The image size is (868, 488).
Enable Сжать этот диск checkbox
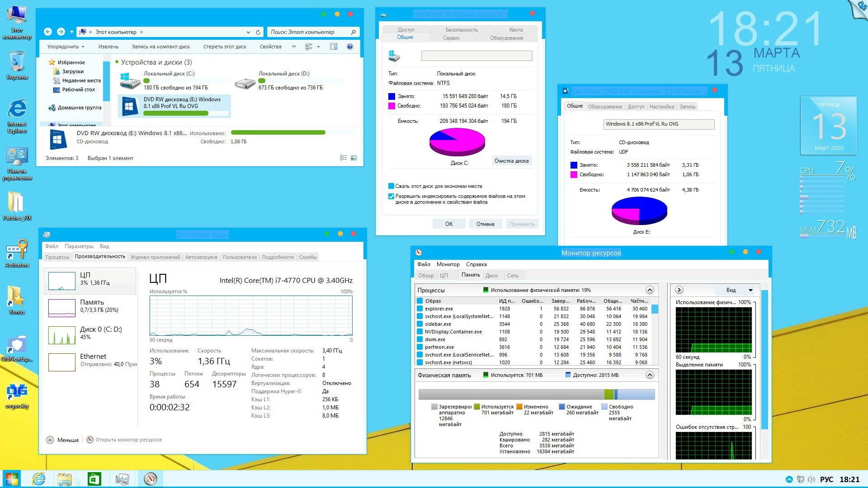pyautogui.click(x=391, y=186)
